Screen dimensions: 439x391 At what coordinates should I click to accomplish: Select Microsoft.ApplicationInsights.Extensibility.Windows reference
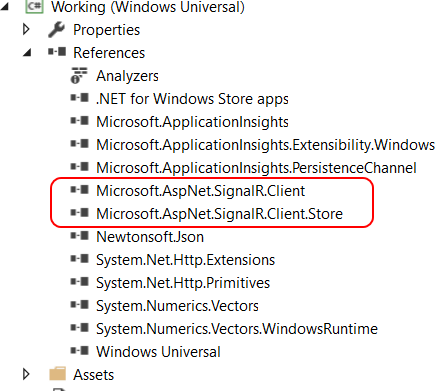(x=265, y=145)
